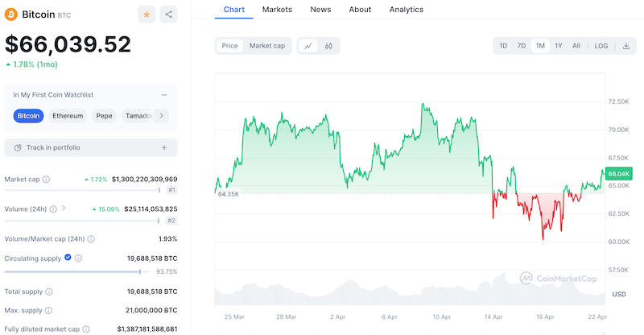Viewport: 644px width, 335px height.
Task: Select Price chart toggle
Action: 229,46
